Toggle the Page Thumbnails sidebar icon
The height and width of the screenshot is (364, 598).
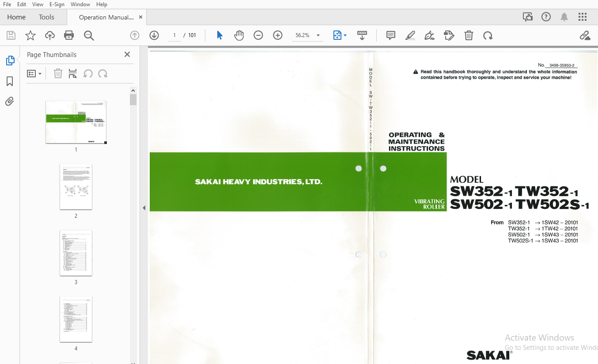[x=10, y=61]
